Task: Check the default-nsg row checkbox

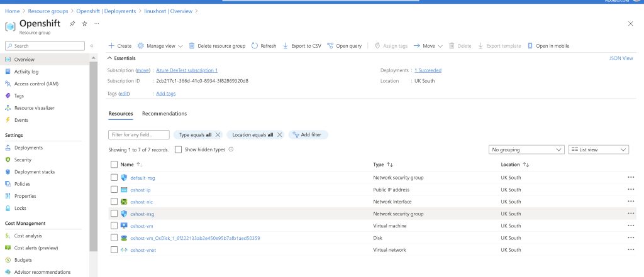Action: tap(114, 178)
